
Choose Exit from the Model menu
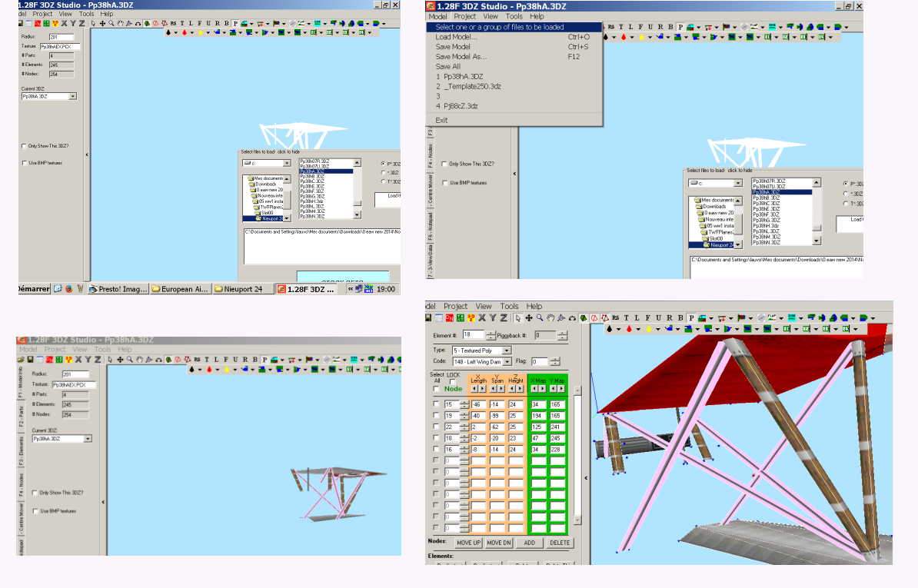click(x=441, y=120)
